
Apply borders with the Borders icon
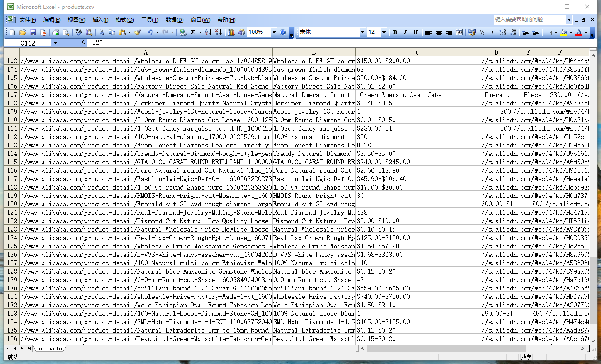click(x=549, y=32)
